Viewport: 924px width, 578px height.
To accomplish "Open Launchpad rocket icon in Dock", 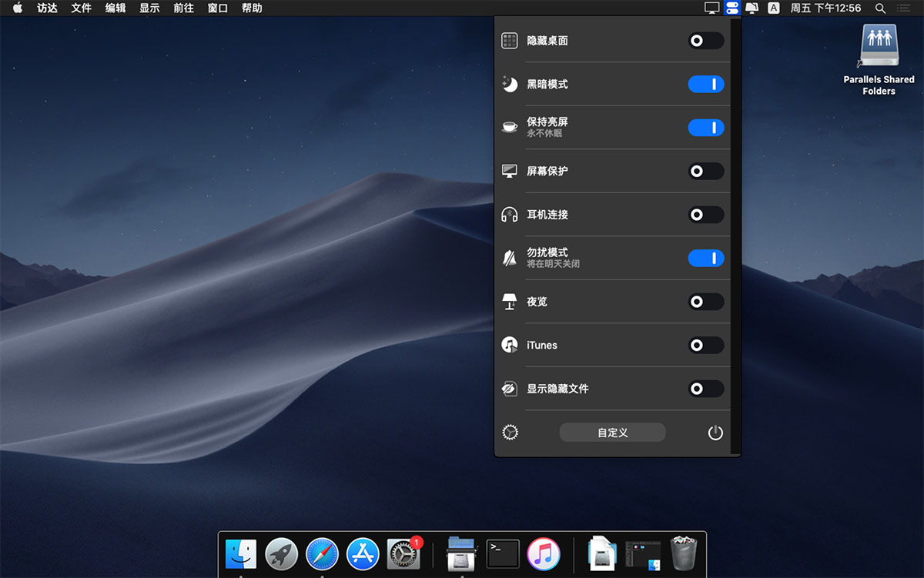I will click(x=281, y=553).
